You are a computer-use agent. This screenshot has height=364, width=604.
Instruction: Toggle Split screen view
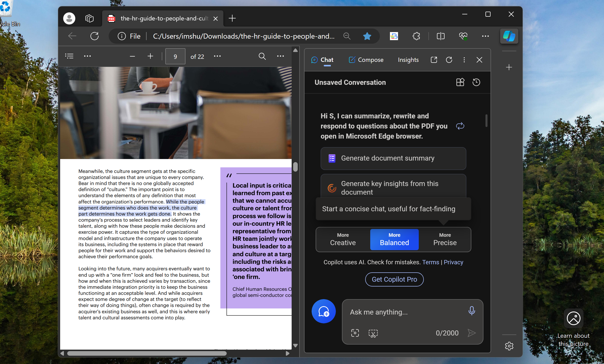(440, 36)
